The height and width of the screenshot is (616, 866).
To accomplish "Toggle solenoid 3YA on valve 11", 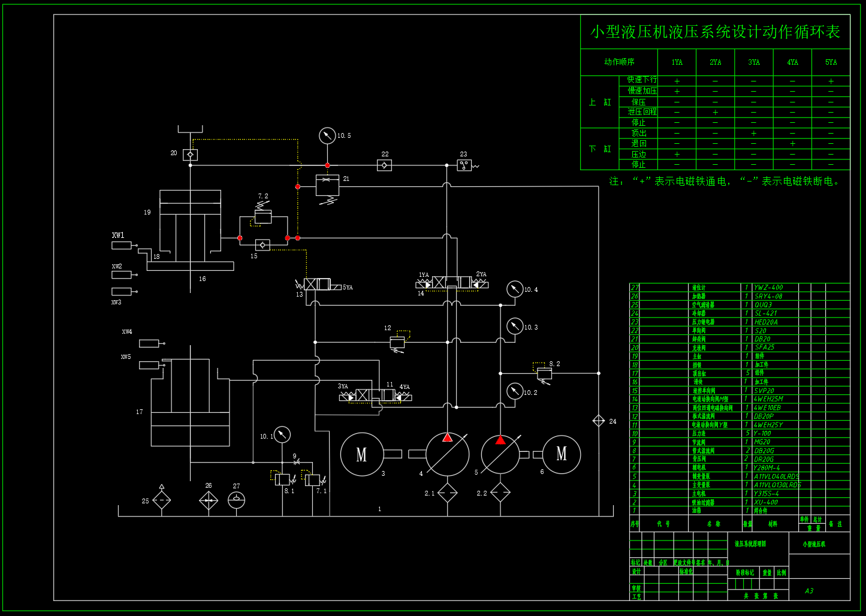I will (346, 396).
